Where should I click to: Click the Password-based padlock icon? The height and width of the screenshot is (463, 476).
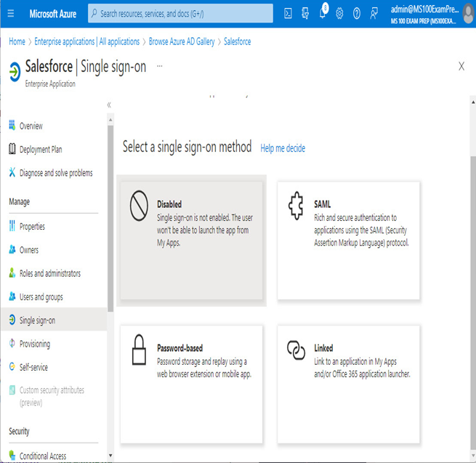point(139,350)
